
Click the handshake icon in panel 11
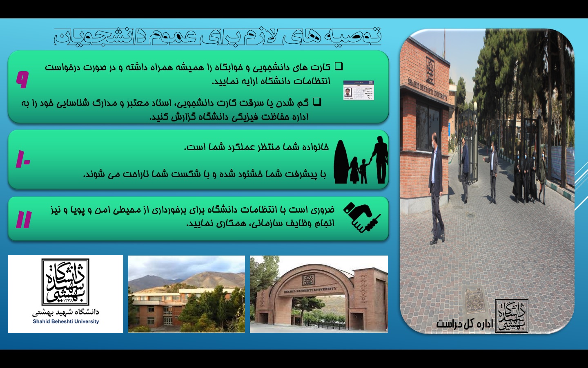362,218
